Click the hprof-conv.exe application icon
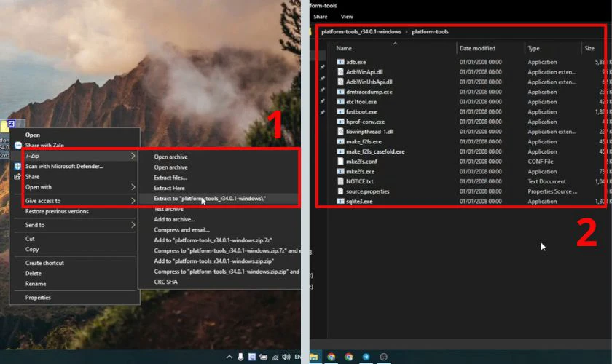The height and width of the screenshot is (364, 612). tap(340, 122)
